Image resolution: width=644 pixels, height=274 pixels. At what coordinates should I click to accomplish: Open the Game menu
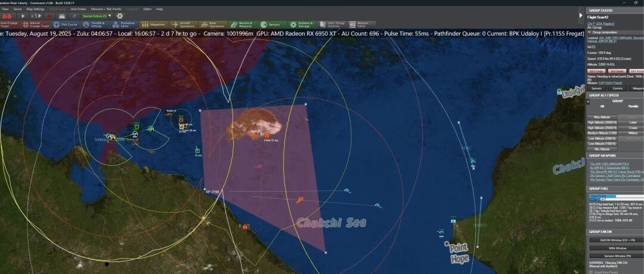[18, 8]
